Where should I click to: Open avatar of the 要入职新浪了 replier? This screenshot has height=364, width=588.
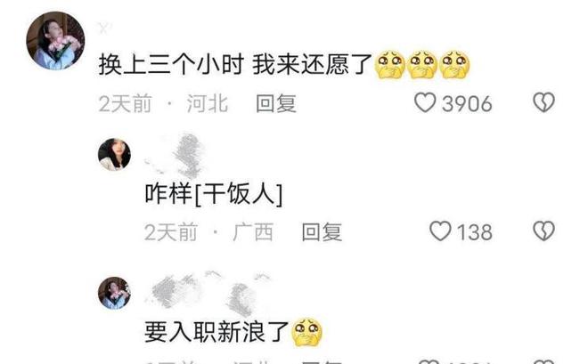(114, 293)
